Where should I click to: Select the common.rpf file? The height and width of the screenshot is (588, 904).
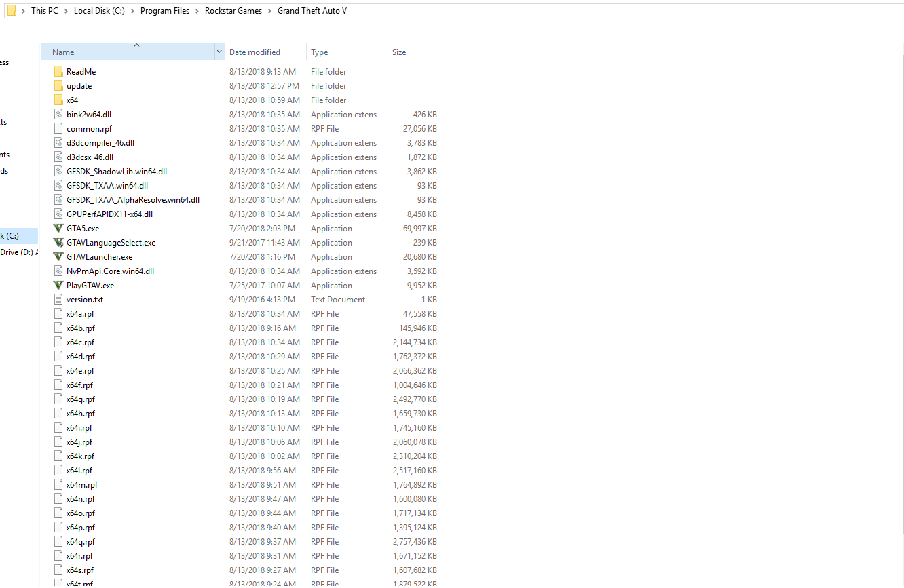(x=89, y=129)
